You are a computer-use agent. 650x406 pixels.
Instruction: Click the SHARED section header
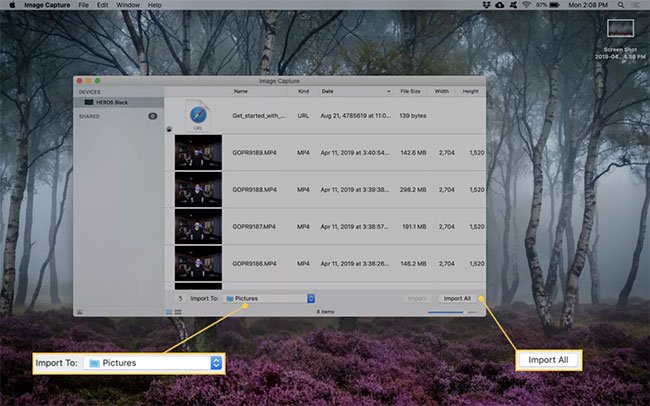(89, 117)
